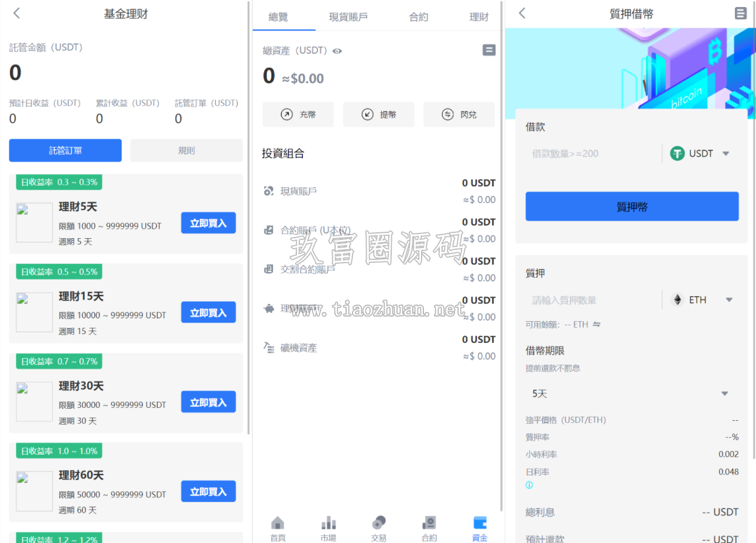Go back from 基金理財 screen
Viewport: 756px width, 543px height.
17,13
